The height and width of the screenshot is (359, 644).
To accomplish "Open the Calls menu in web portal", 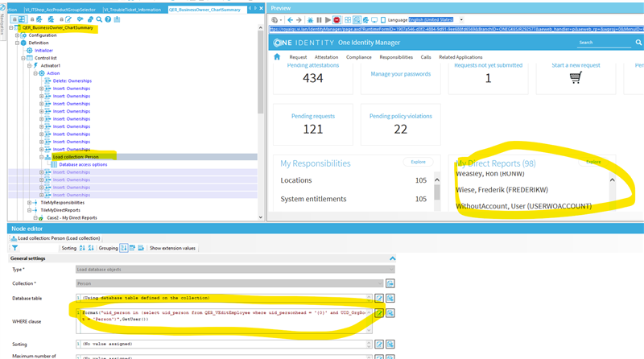I will 426,57.
